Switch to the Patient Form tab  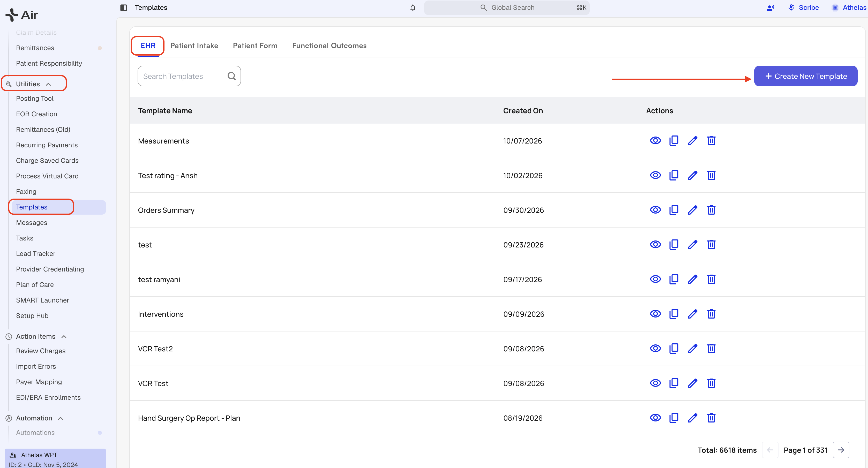255,46
